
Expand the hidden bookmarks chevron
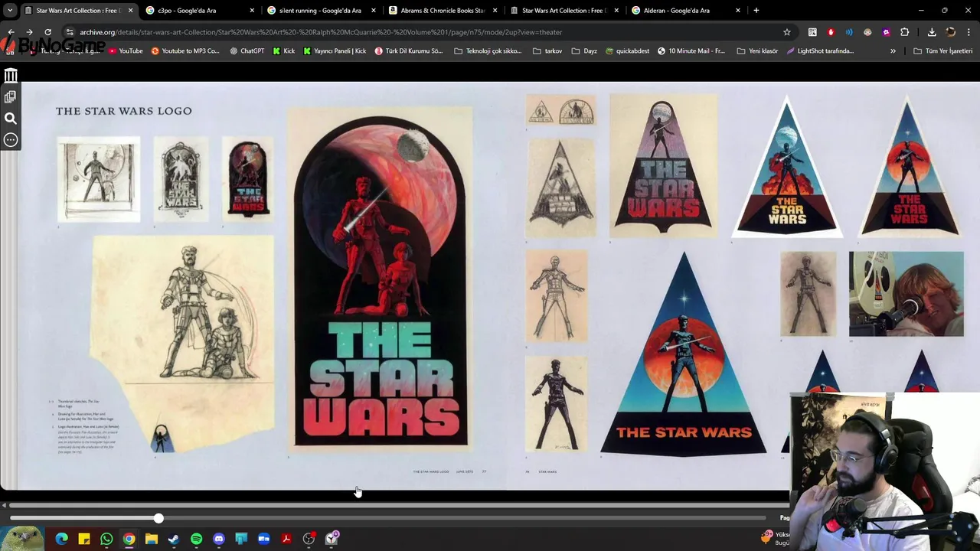(893, 51)
